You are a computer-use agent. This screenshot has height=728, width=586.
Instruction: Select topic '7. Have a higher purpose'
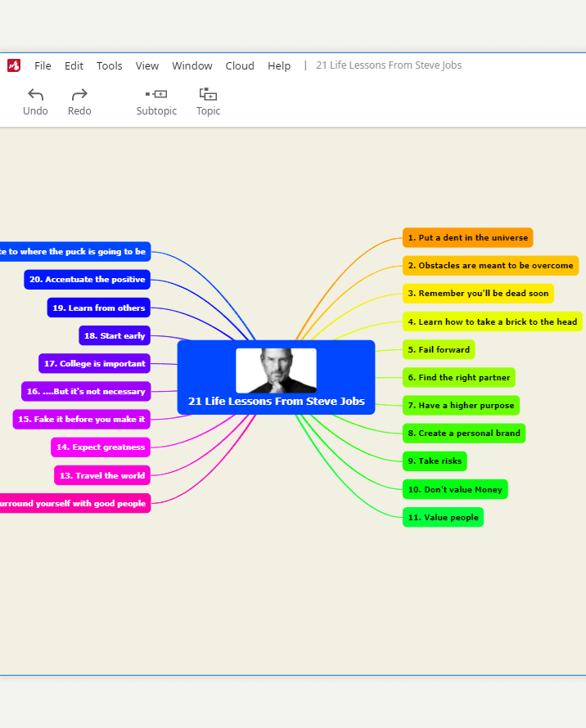tap(461, 406)
